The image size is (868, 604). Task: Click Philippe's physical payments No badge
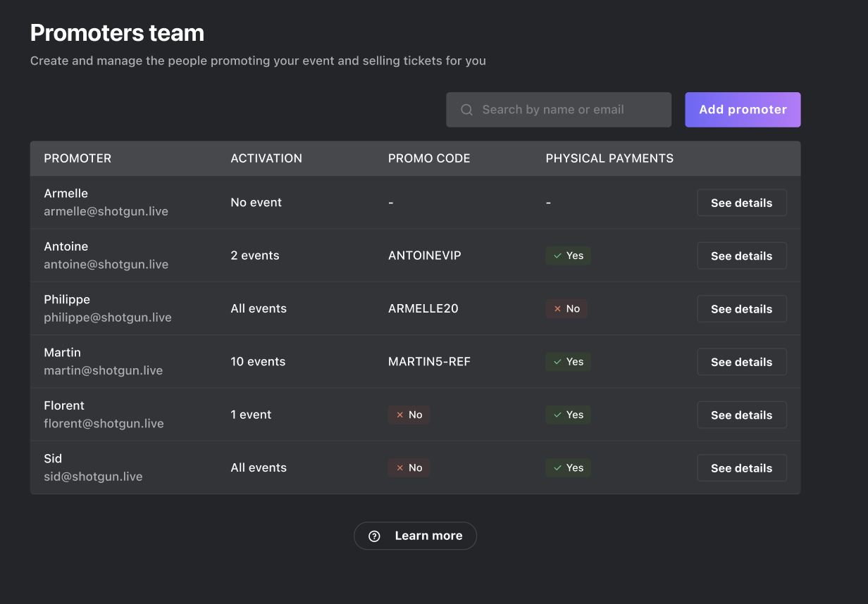tap(566, 308)
